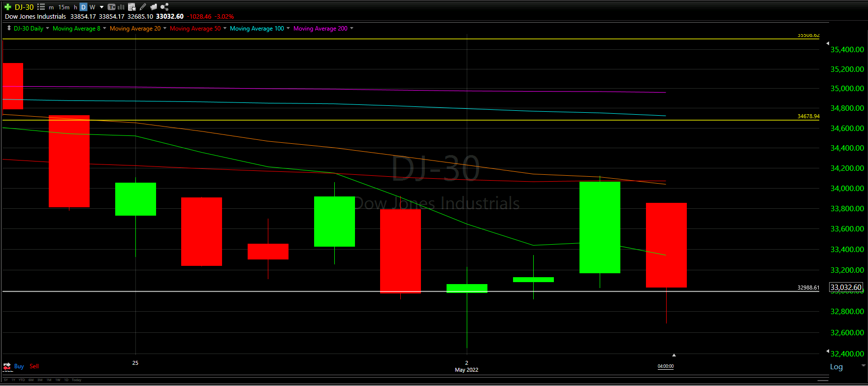
Task: Select the 1M range
Action: click(49, 380)
